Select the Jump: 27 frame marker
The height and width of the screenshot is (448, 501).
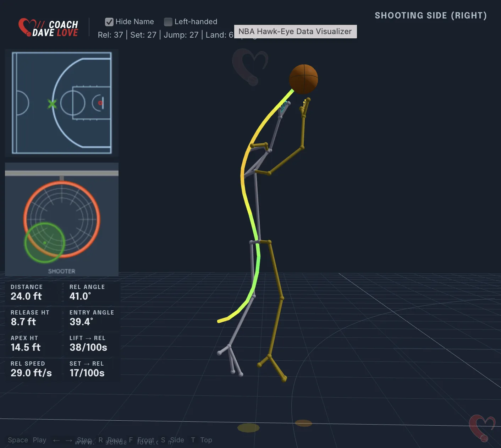[x=181, y=35]
